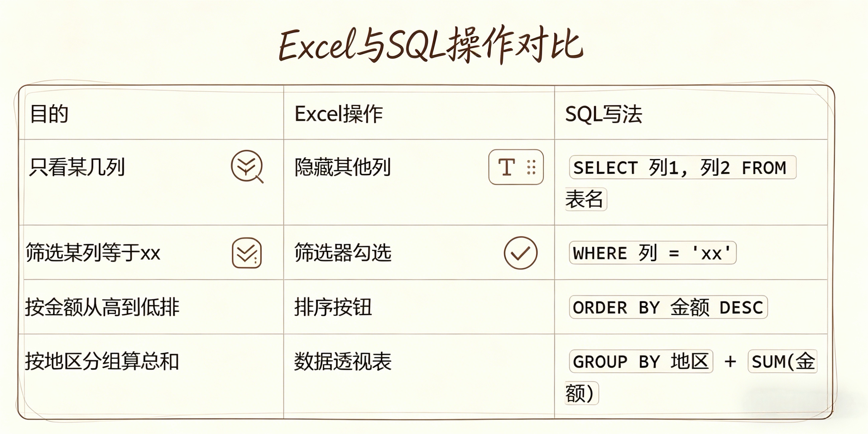The height and width of the screenshot is (434, 868).
Task: Click the 按金额从高到低排 cell text
Action: pos(102,307)
